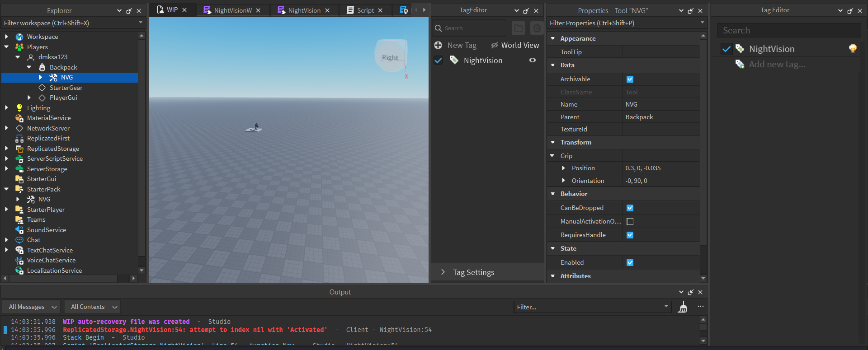Click the NVG tool icon under StarterPack
Viewport: 868px width, 350px height.
click(31, 199)
